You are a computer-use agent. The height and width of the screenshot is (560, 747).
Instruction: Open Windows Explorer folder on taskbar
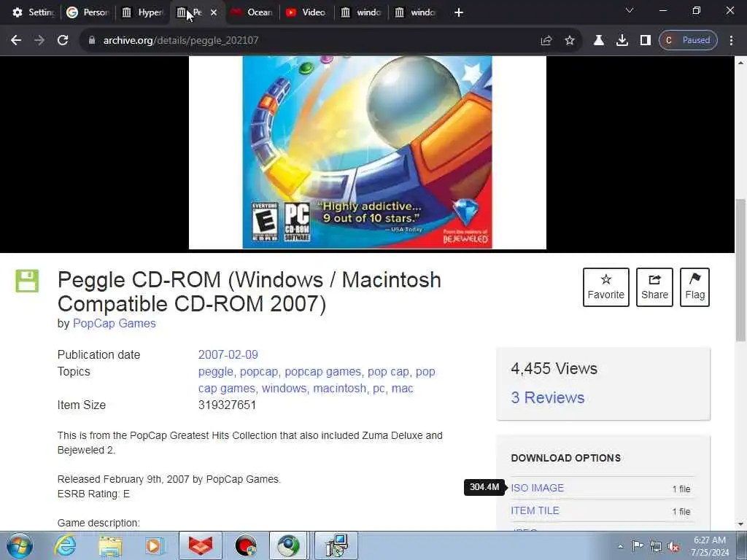(x=110, y=545)
